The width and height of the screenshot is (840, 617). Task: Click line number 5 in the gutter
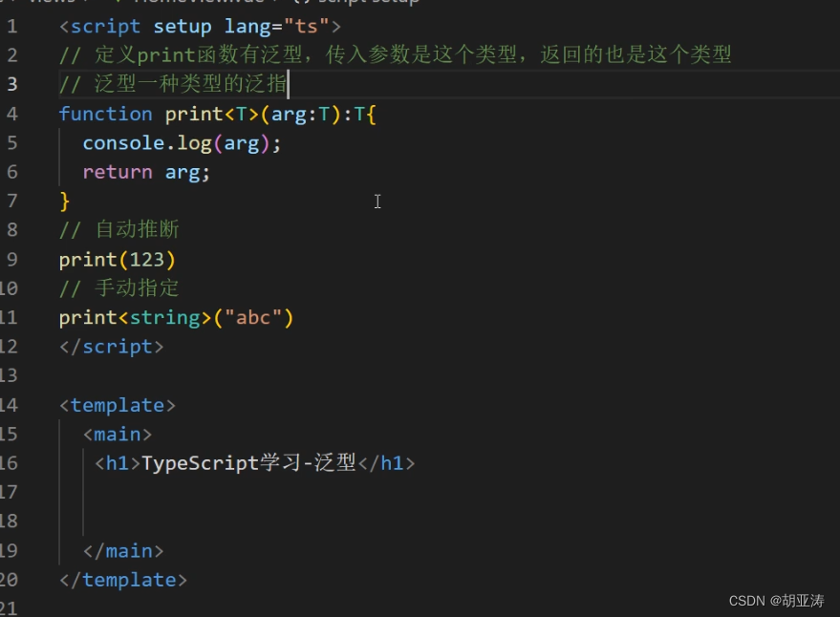[12, 143]
